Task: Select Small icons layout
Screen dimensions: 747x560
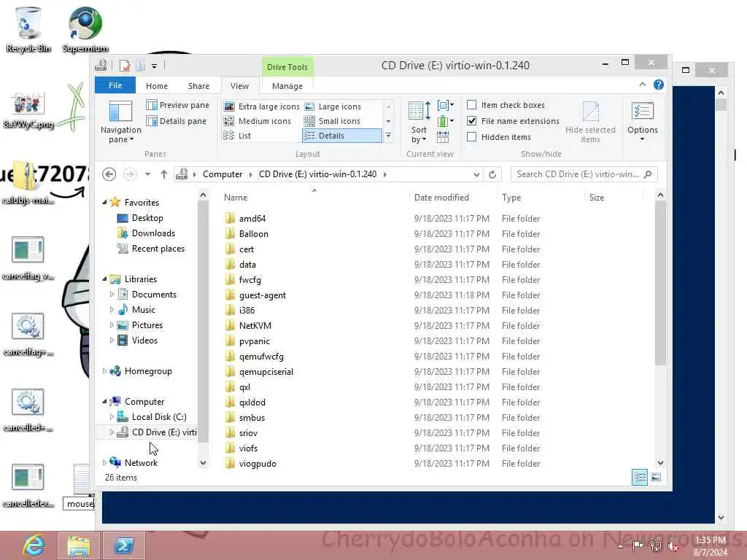Action: coord(333,121)
